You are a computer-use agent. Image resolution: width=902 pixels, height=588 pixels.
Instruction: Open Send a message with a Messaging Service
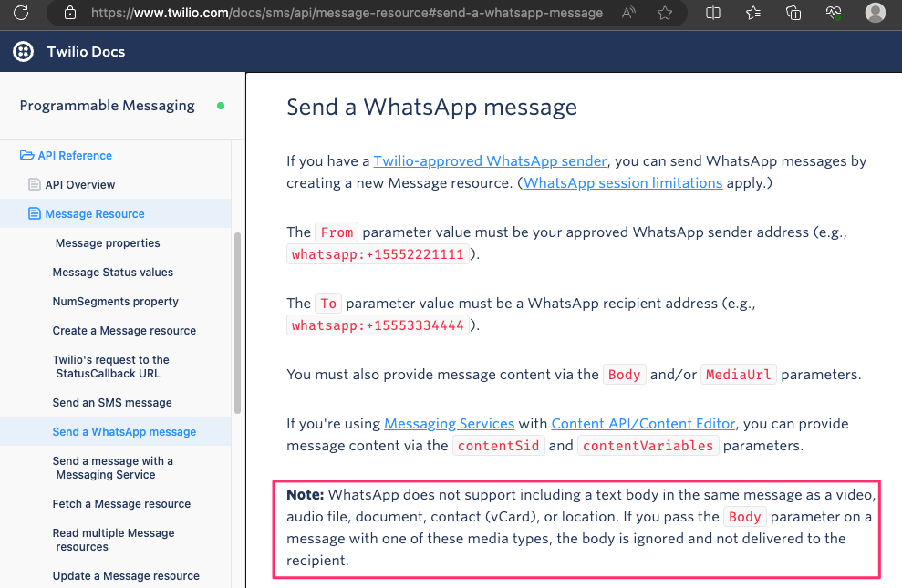click(113, 468)
